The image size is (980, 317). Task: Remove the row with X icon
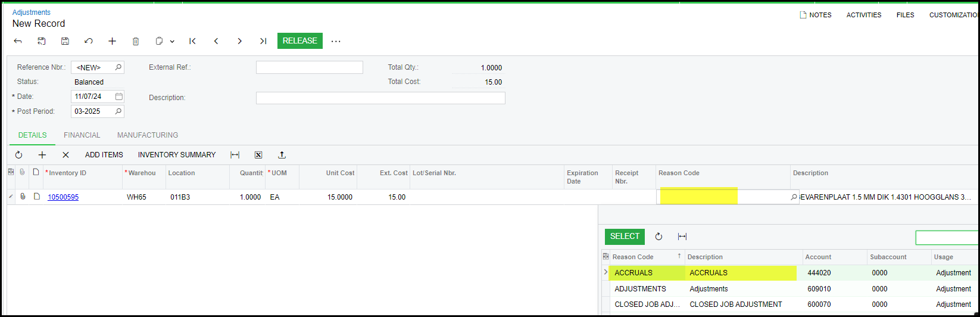click(x=65, y=155)
